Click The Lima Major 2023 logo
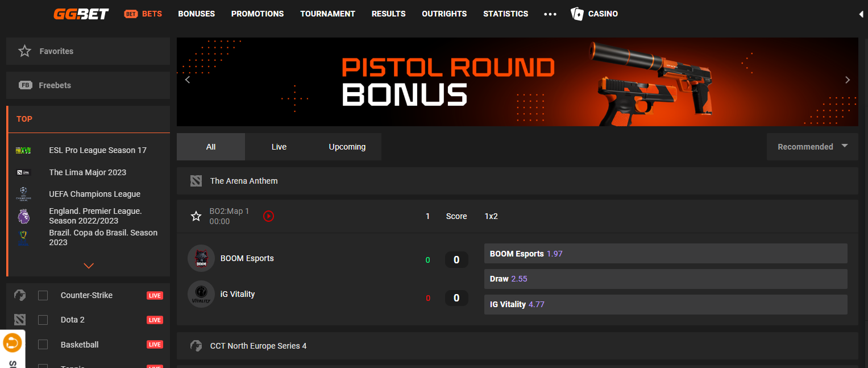 click(x=23, y=172)
